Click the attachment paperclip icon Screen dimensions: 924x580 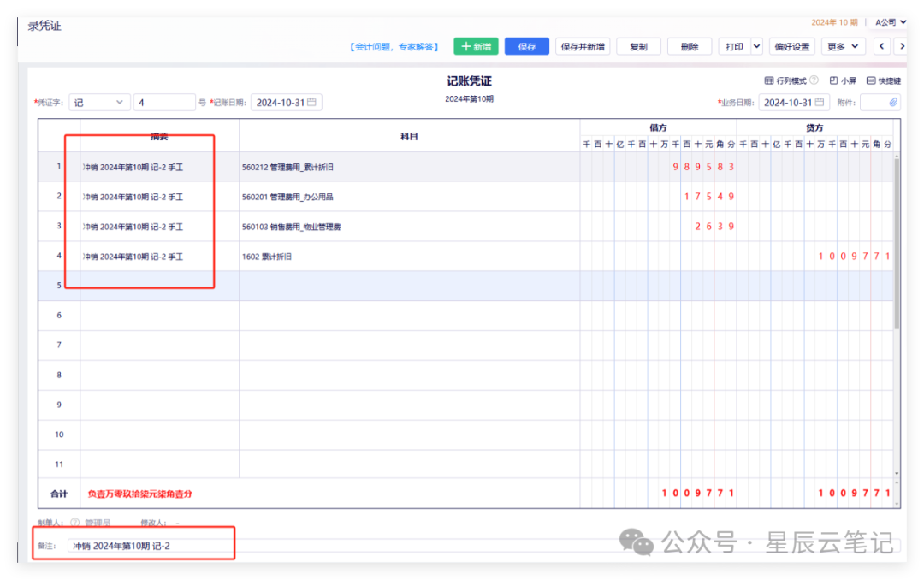(x=893, y=102)
